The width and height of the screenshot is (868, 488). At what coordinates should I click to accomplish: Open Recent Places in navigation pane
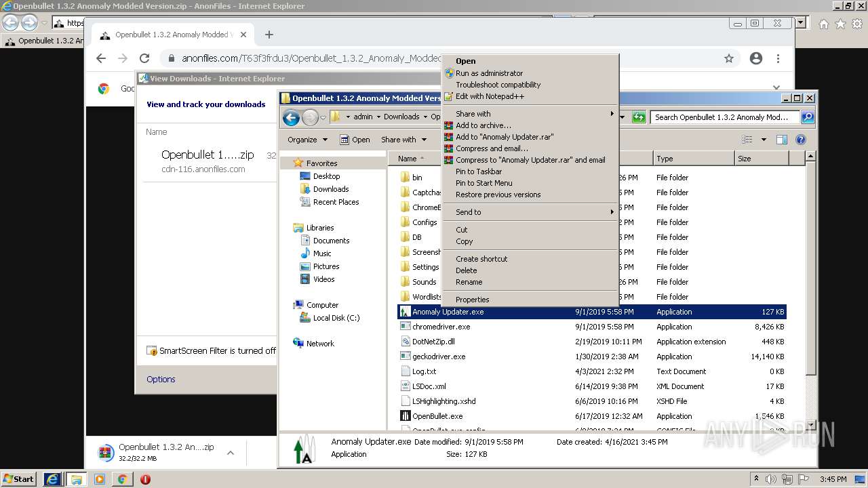point(336,202)
